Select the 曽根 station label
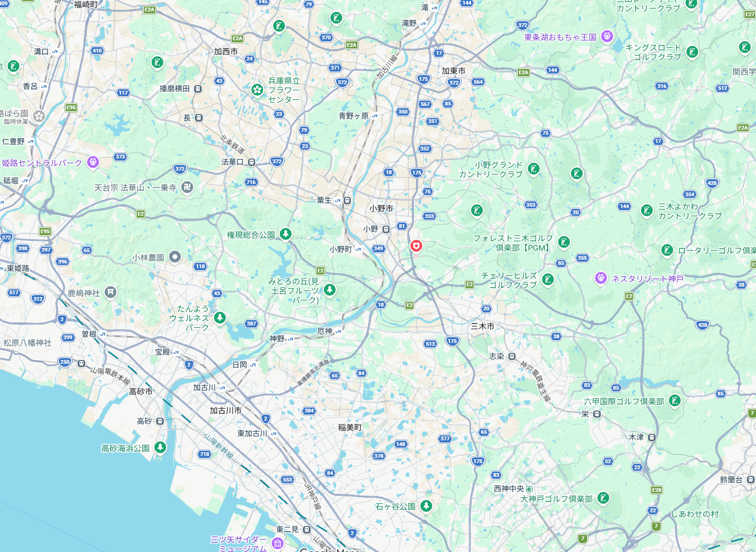The height and width of the screenshot is (552, 756). point(89,334)
